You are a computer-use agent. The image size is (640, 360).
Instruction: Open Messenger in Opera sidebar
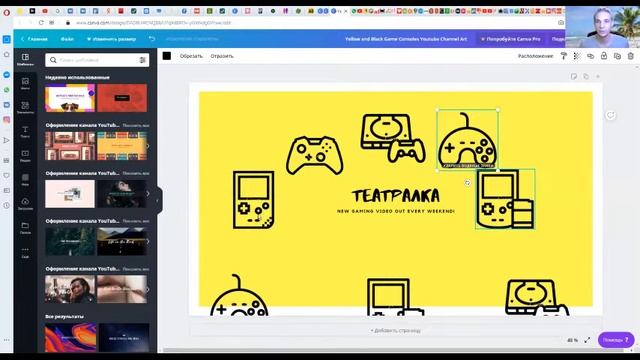click(7, 75)
